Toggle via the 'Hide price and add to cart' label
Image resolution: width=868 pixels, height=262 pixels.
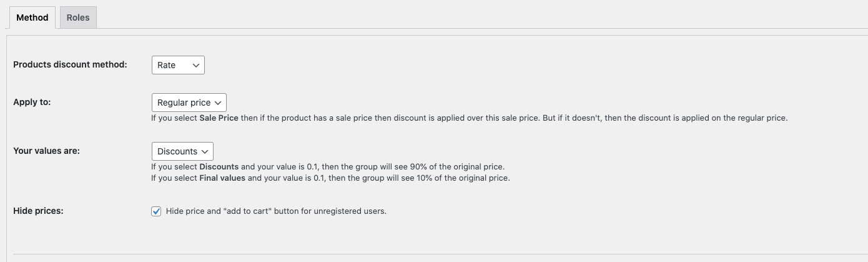276,211
